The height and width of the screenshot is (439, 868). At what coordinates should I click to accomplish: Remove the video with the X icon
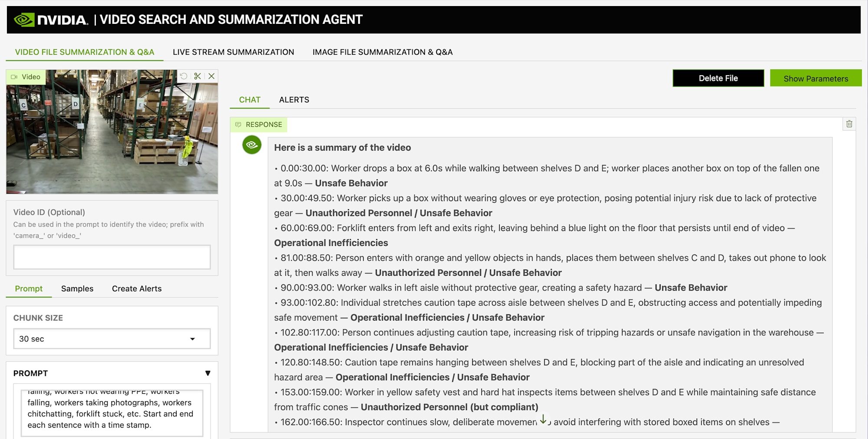(211, 76)
